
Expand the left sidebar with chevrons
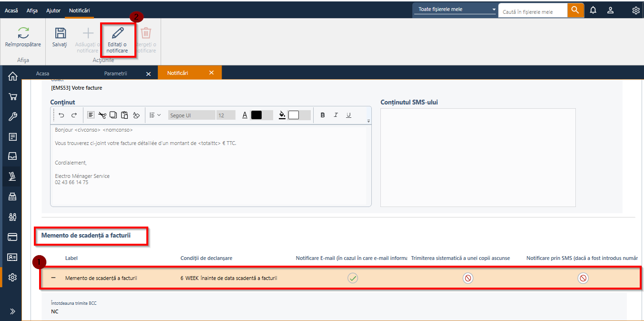click(13, 311)
